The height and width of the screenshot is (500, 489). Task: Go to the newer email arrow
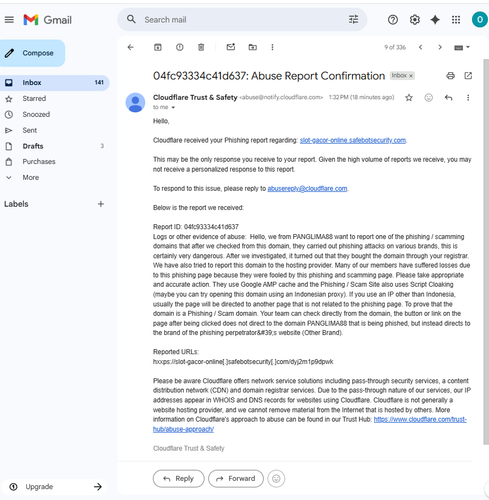(421, 47)
